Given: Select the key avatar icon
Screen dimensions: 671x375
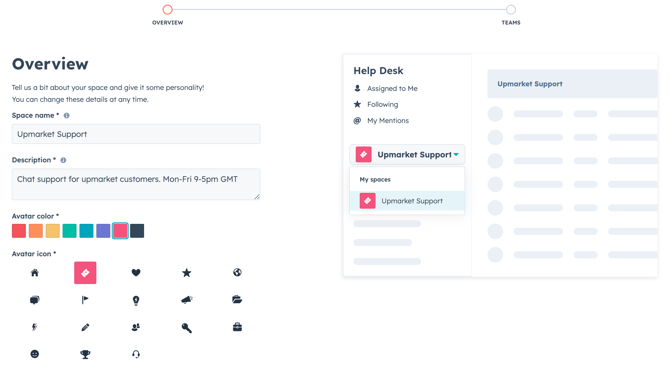Looking at the screenshot, I should pos(187,328).
